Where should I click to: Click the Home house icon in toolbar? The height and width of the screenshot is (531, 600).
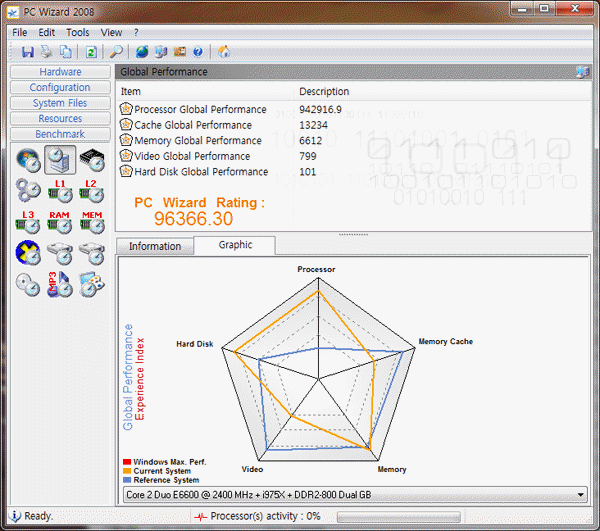[224, 52]
